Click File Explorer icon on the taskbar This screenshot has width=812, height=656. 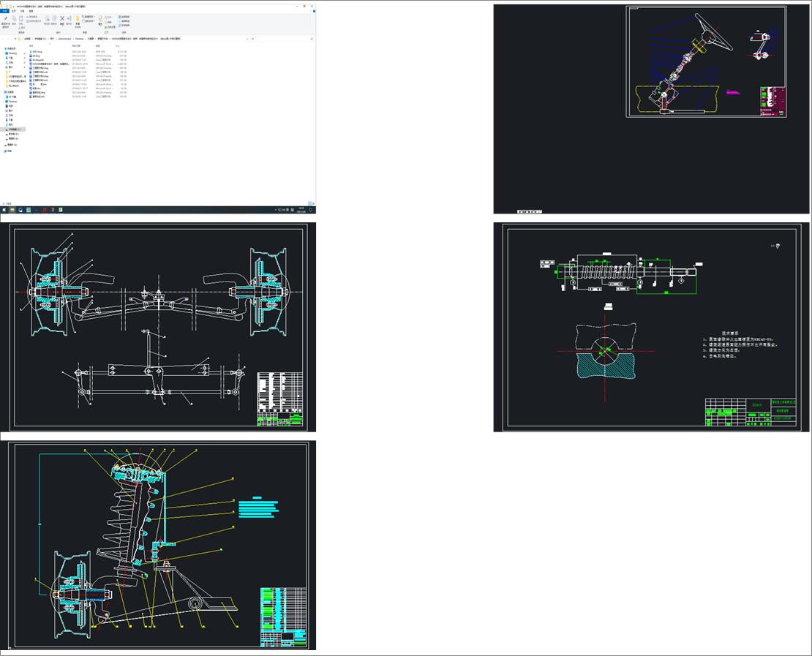pos(12,210)
